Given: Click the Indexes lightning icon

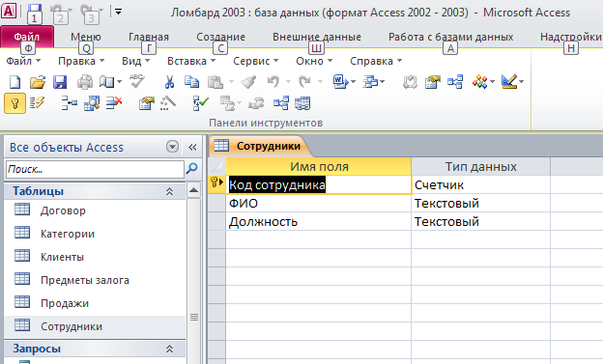Looking at the screenshot, I should tap(38, 103).
